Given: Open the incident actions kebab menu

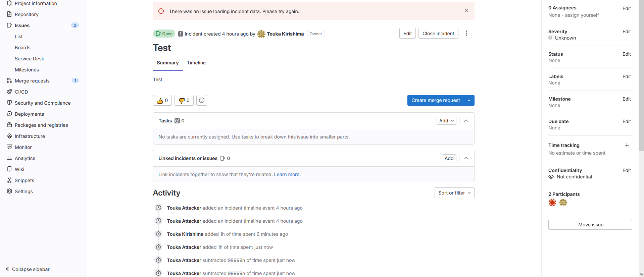Looking at the screenshot, I should coord(466,34).
